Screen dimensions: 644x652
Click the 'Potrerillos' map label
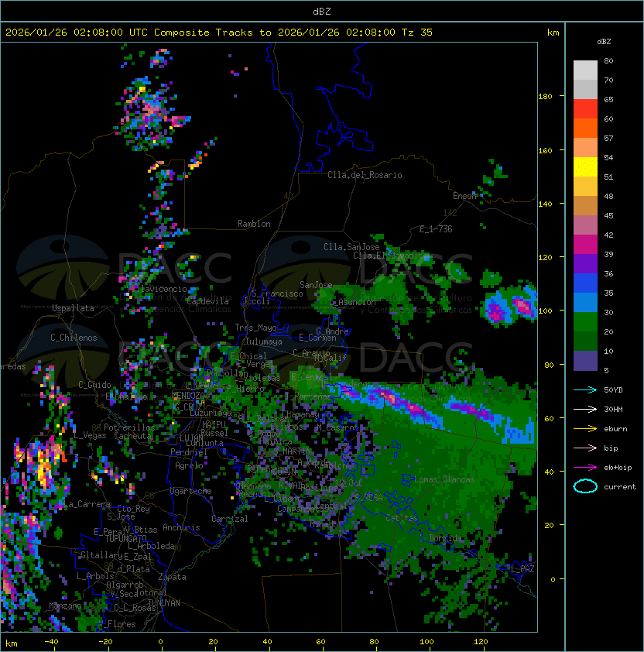click(129, 427)
